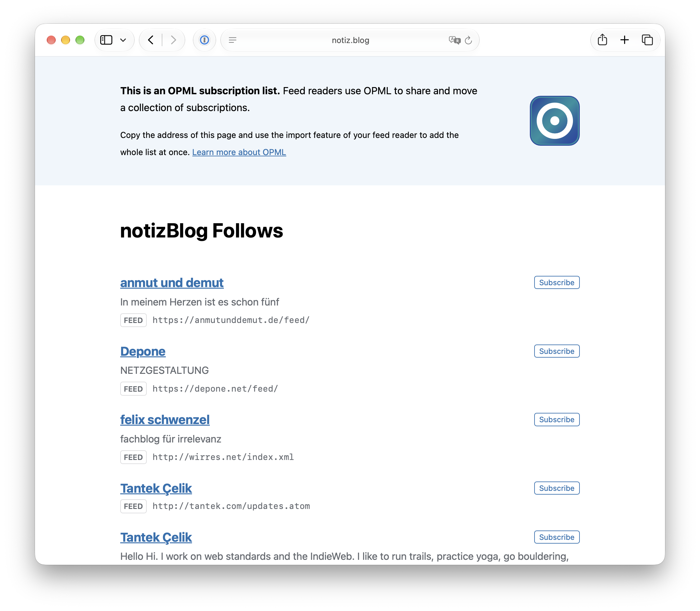
Task: Go back with the back arrow
Action: click(151, 40)
